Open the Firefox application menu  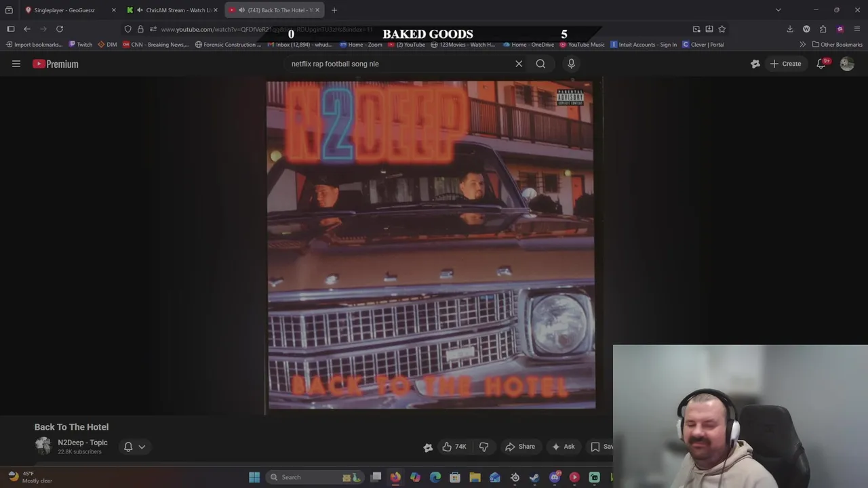(857, 29)
